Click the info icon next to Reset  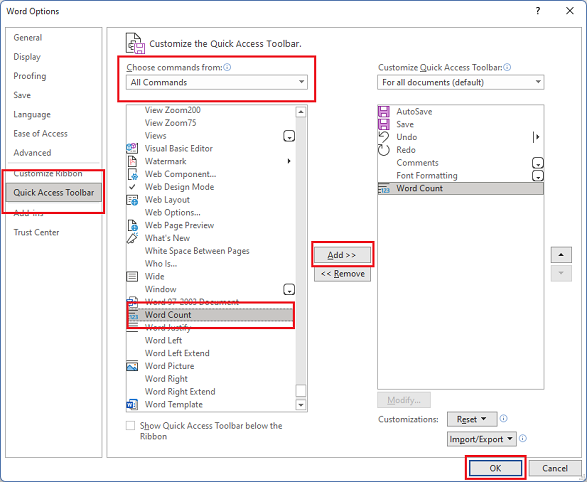click(x=504, y=418)
